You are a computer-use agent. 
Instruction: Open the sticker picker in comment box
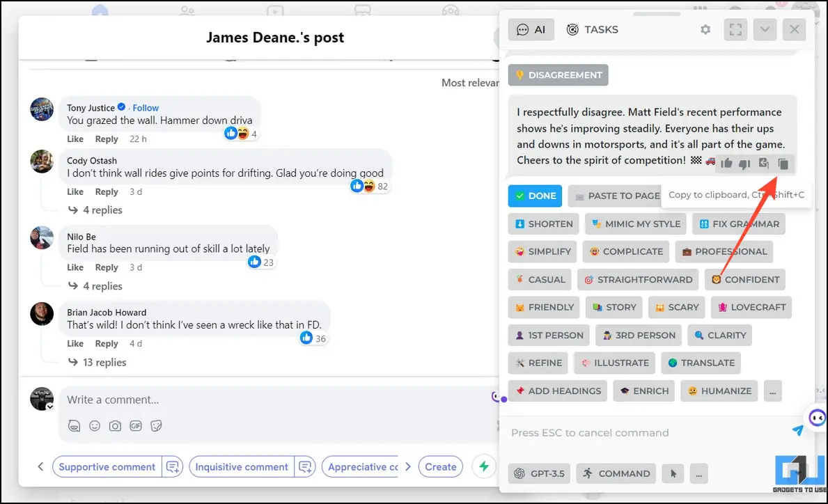(156, 426)
